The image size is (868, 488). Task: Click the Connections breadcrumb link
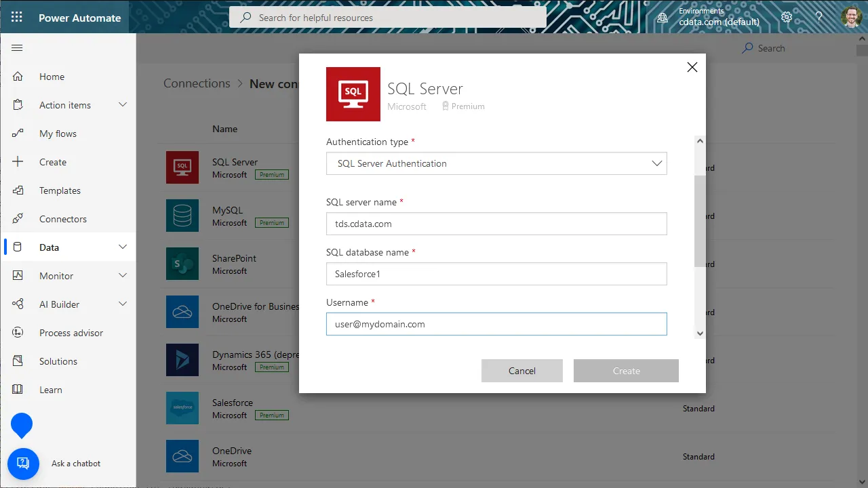pyautogui.click(x=197, y=83)
